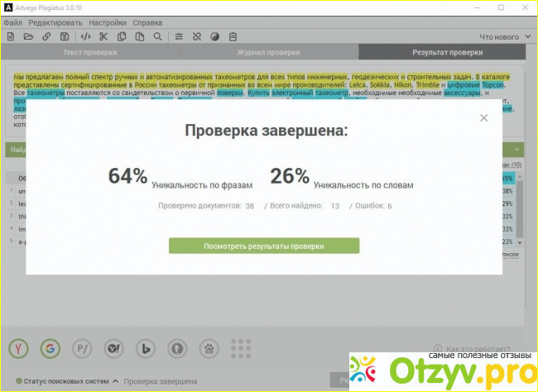This screenshot has width=538, height=392.
Task: Click the HTML code tags icon
Action: click(x=85, y=36)
